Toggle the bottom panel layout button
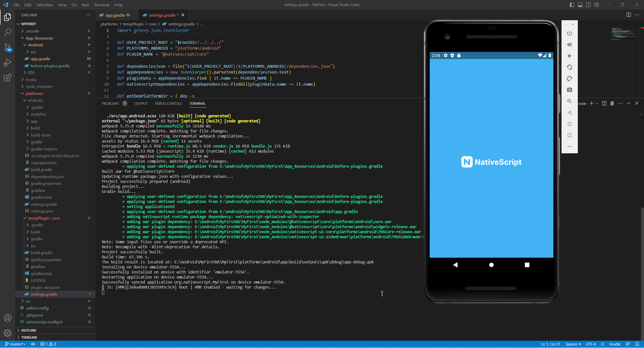 click(580, 5)
